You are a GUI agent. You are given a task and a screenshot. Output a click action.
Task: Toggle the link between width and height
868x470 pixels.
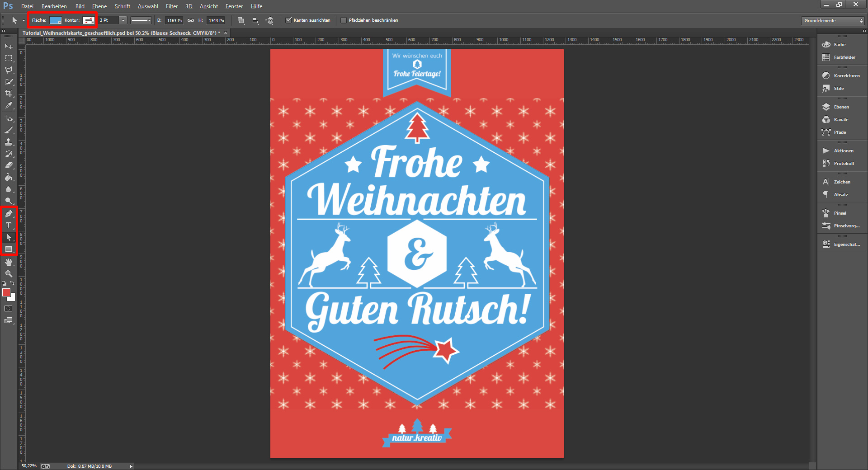pos(190,20)
